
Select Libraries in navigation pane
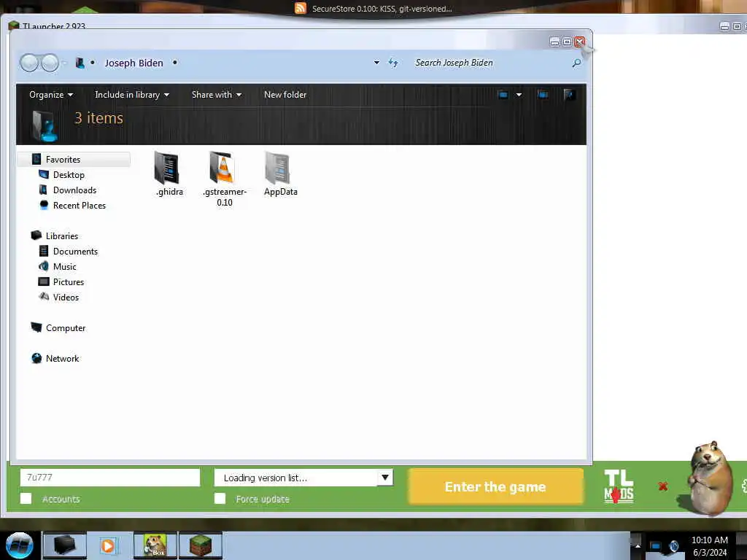click(x=61, y=236)
